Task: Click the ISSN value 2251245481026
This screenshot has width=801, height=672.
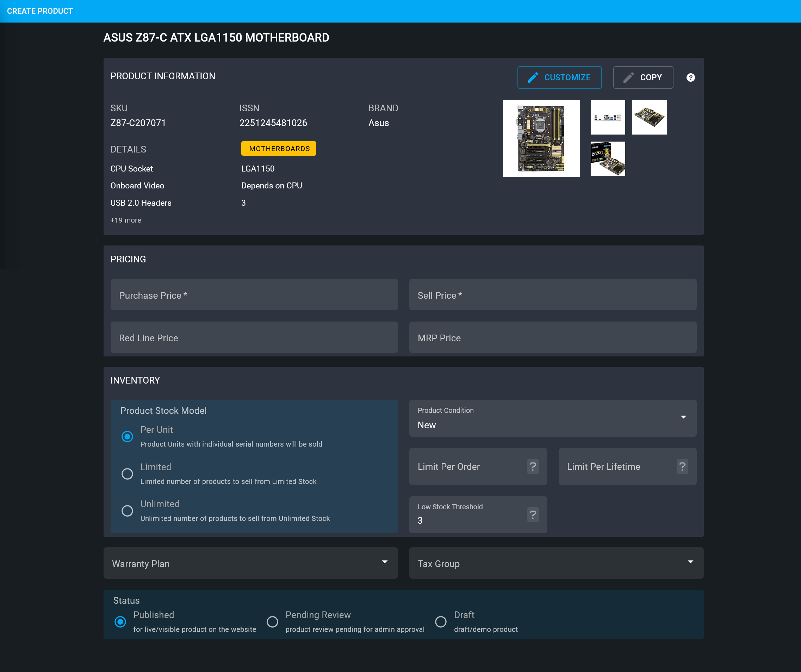Action: click(x=273, y=123)
